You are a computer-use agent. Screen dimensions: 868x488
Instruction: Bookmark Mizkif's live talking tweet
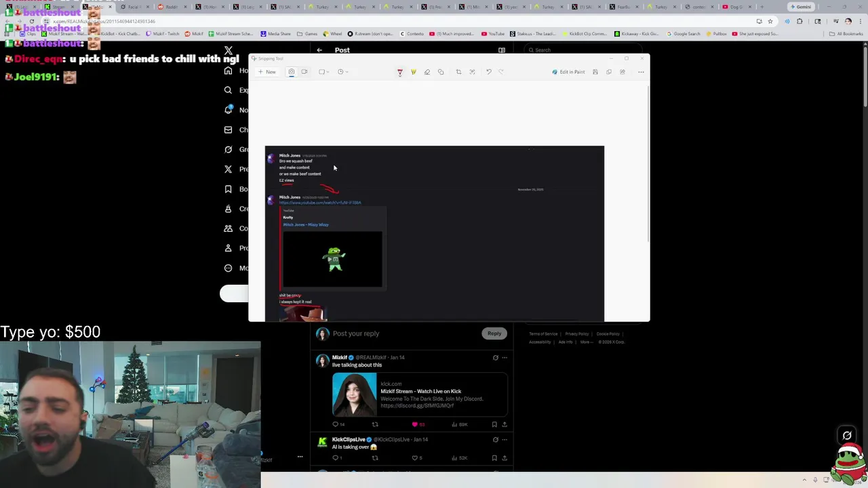tap(494, 424)
